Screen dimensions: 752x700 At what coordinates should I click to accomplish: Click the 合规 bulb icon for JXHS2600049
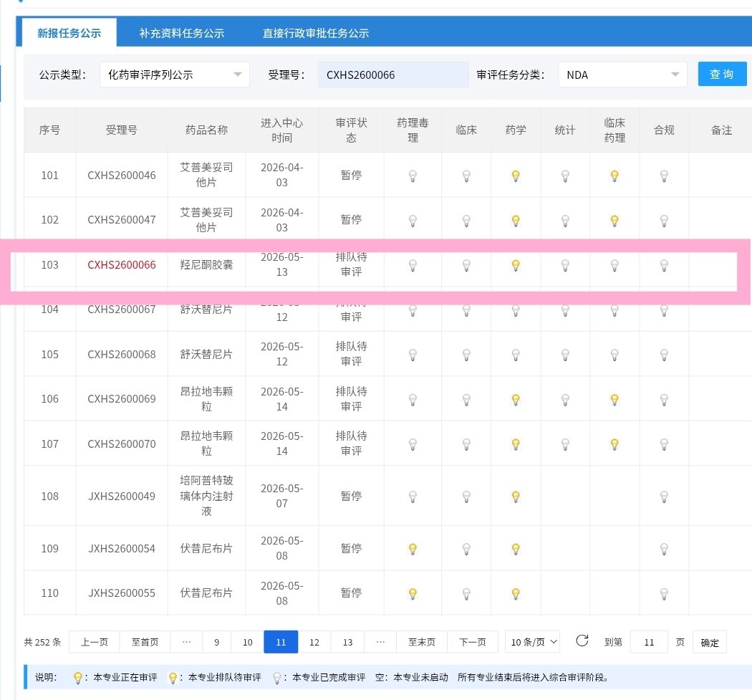(664, 497)
